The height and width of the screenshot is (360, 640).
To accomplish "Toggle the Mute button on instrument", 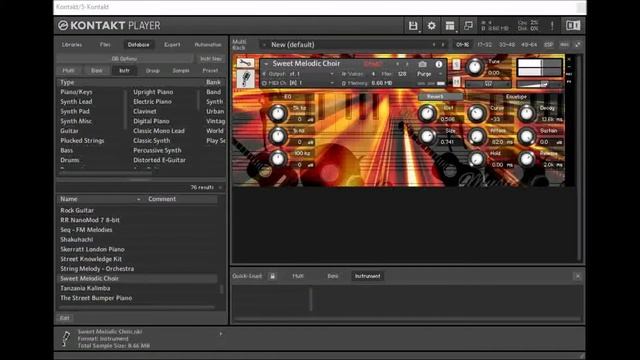I will (x=456, y=82).
